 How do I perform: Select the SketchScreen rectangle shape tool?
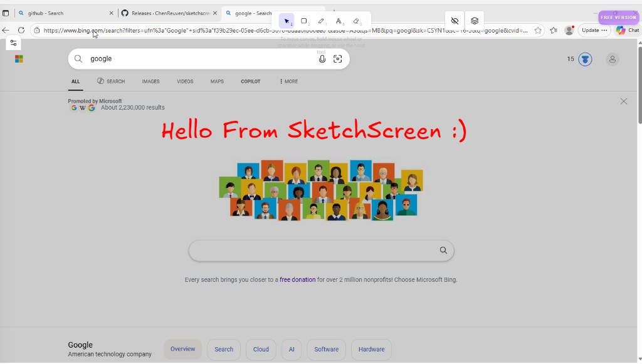(x=304, y=21)
